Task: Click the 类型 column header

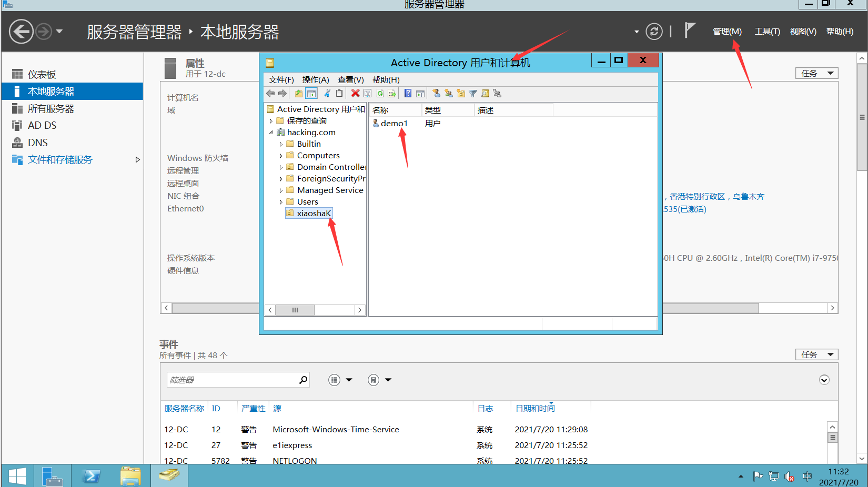Action: coord(448,110)
